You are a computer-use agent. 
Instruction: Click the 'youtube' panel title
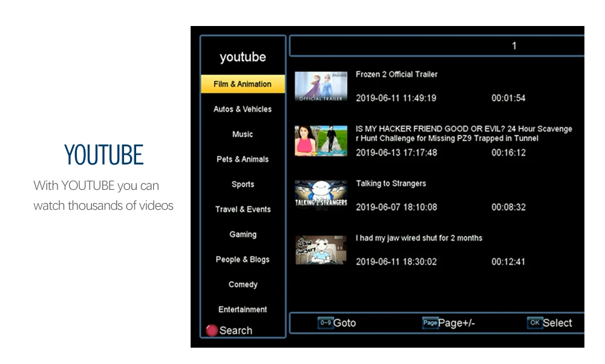pyautogui.click(x=243, y=57)
